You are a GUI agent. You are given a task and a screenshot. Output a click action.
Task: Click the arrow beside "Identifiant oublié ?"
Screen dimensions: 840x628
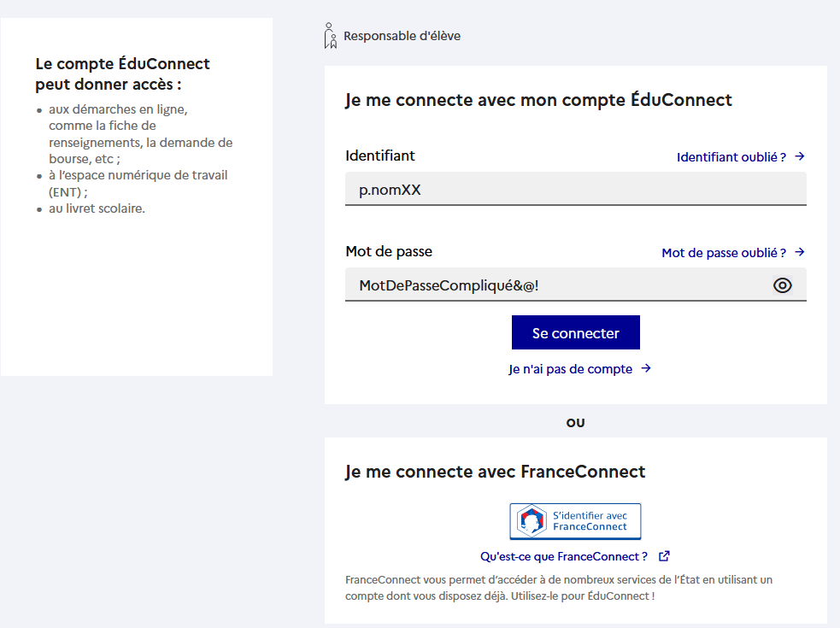(800, 156)
